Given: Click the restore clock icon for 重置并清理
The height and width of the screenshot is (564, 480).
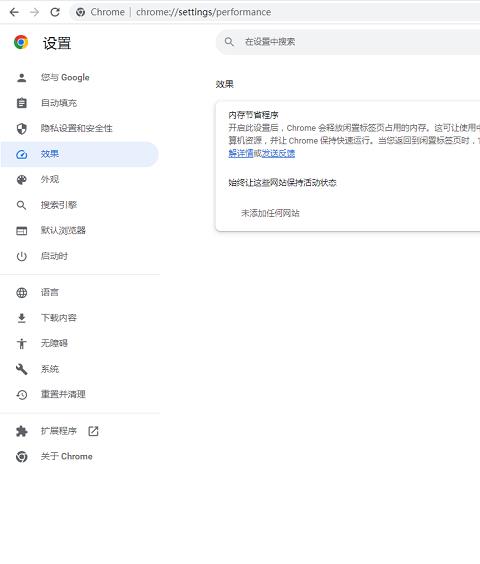Looking at the screenshot, I should 22,395.
